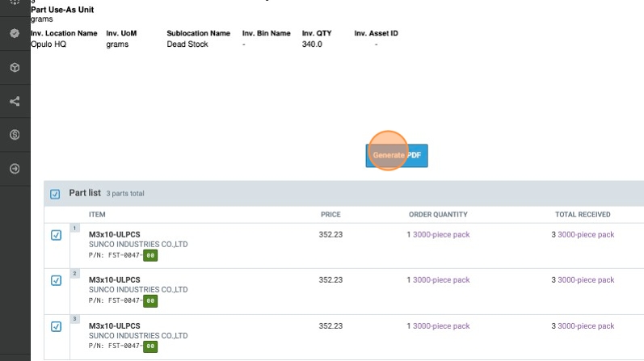Open the dollar sign sidebar icon
The image size is (644, 361).
pos(15,135)
